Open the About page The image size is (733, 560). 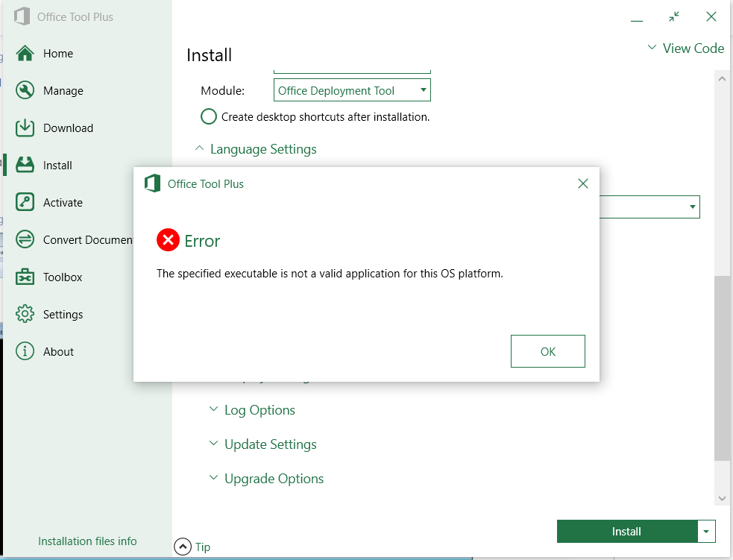tap(58, 351)
